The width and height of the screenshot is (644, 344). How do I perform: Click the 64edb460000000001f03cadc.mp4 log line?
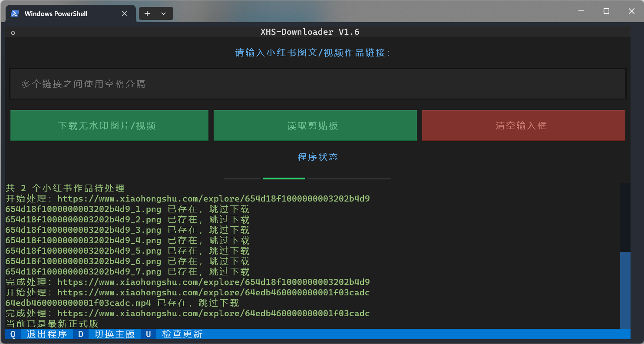[122, 303]
